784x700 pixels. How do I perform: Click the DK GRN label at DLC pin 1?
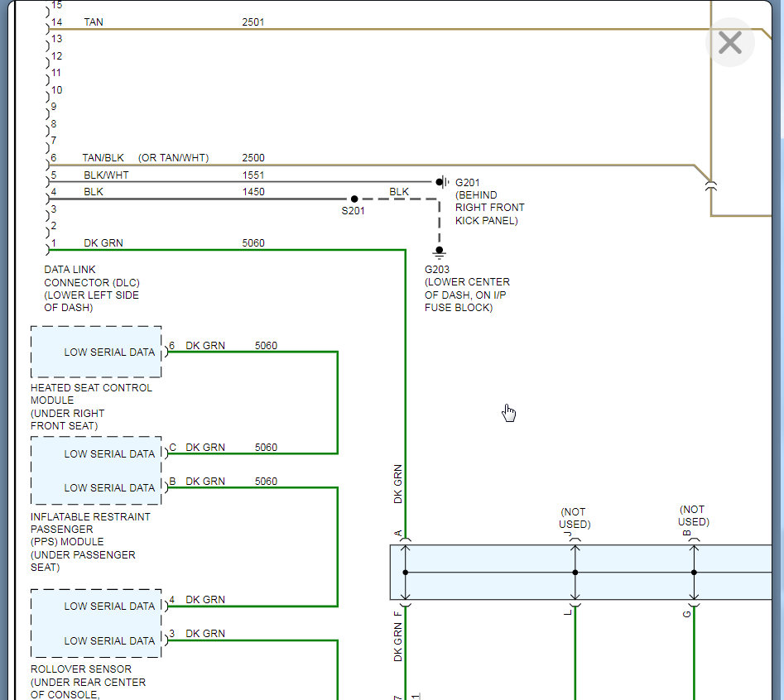(x=103, y=242)
